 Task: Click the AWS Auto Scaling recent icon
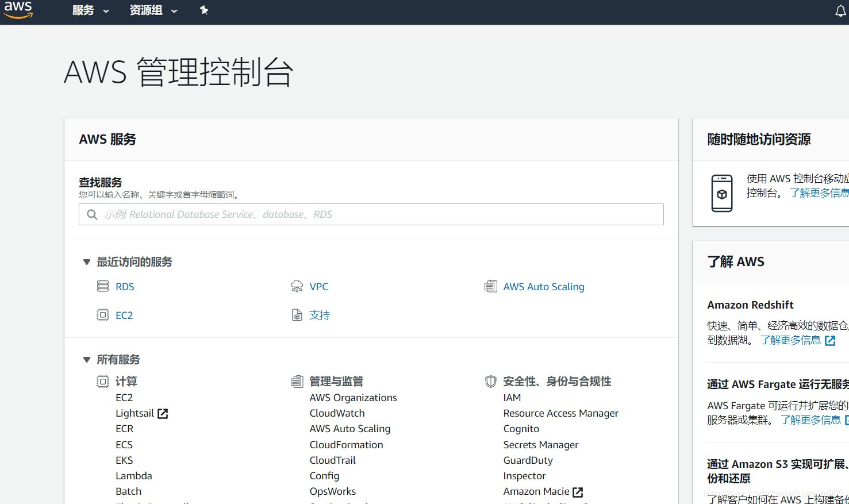coord(490,286)
